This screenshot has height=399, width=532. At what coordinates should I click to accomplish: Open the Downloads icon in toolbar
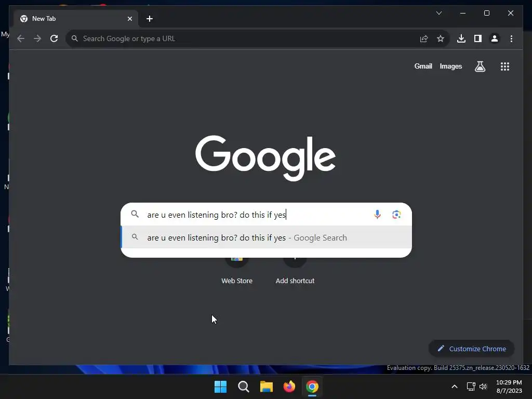click(461, 38)
